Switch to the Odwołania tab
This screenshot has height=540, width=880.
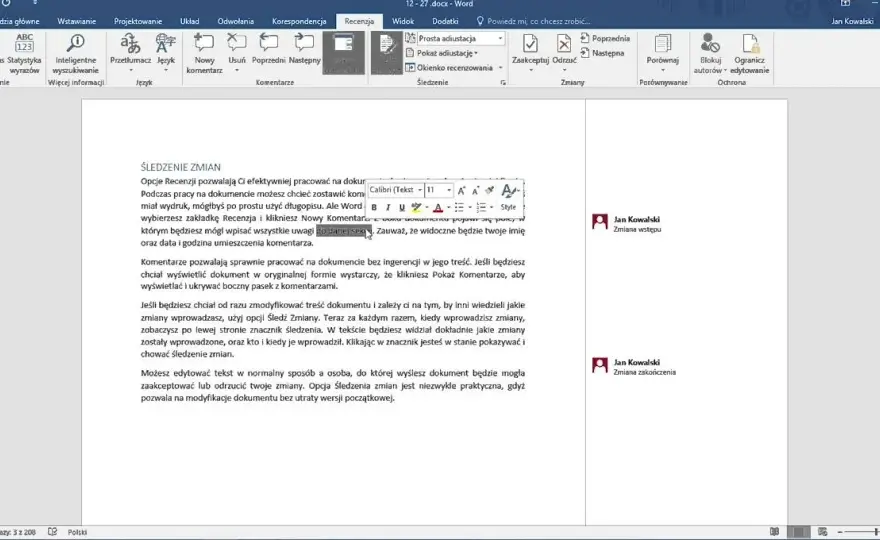[x=236, y=21]
